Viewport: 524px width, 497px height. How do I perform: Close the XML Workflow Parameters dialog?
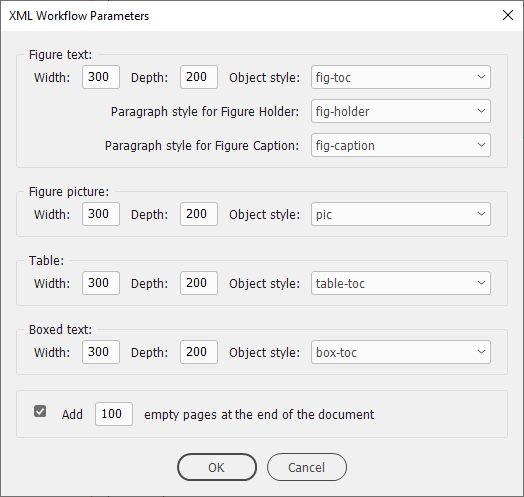(x=508, y=15)
